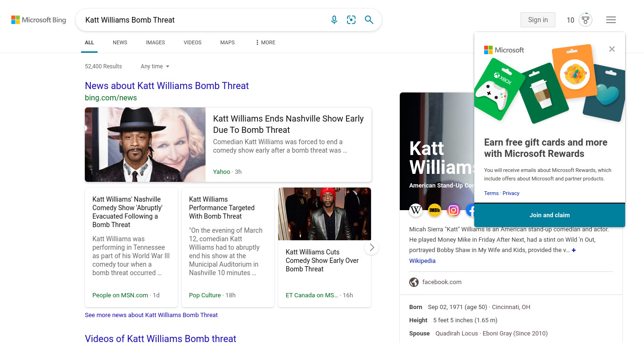644x343 pixels.
Task: Open Eboni Gray spouse link
Action: click(498, 334)
